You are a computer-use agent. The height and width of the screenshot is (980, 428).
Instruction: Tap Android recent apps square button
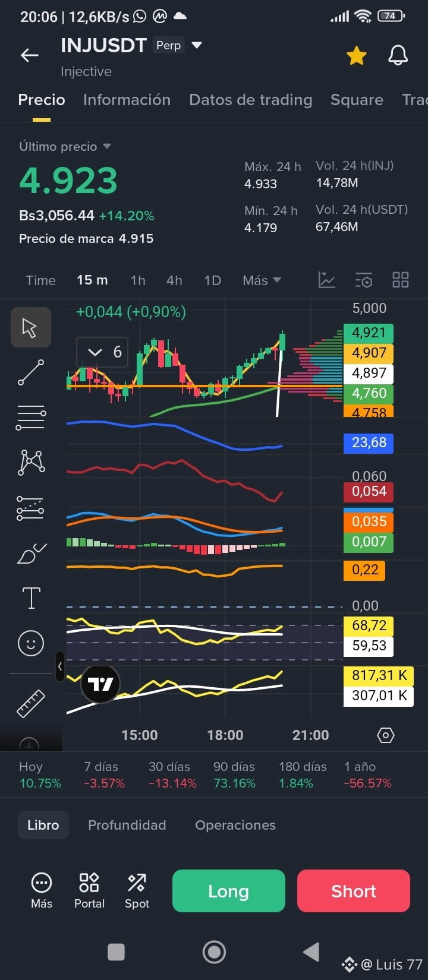(x=116, y=952)
